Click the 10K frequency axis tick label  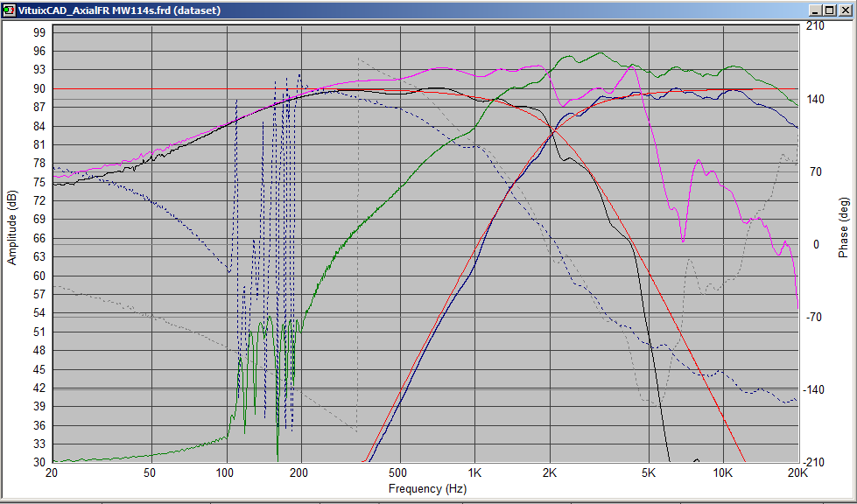[x=723, y=472]
